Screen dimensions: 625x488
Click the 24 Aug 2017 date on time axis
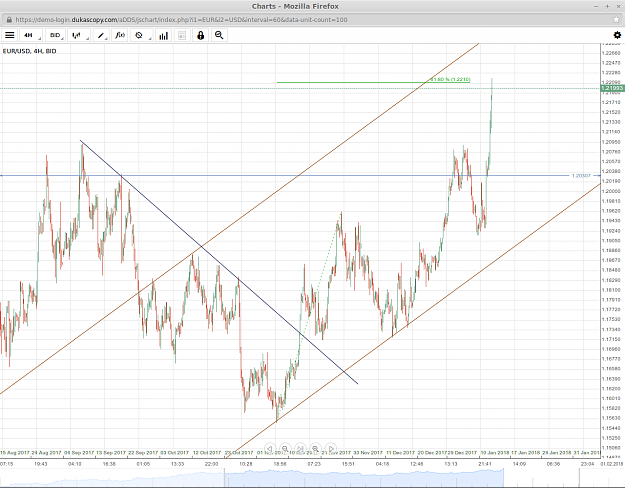point(46,453)
